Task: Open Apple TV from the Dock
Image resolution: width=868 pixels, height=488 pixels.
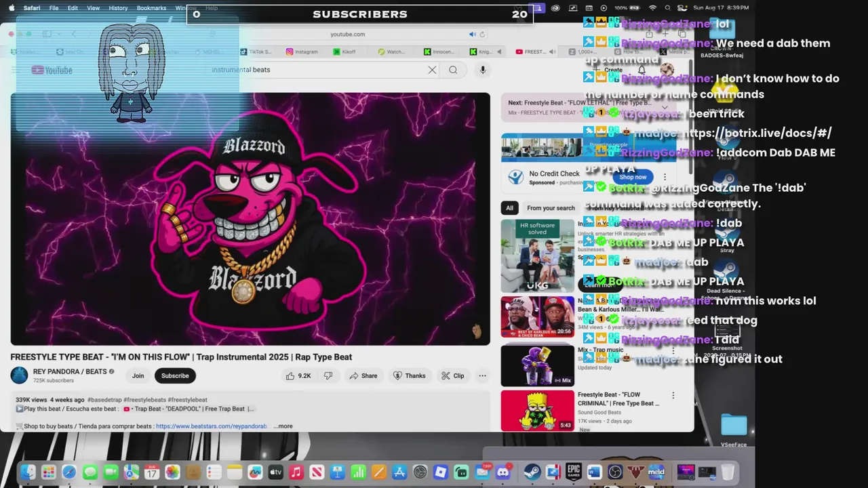Action: coord(275,472)
